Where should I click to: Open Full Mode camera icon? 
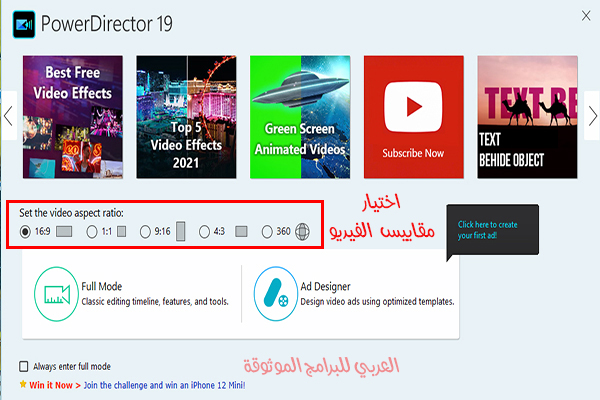pos(57,294)
